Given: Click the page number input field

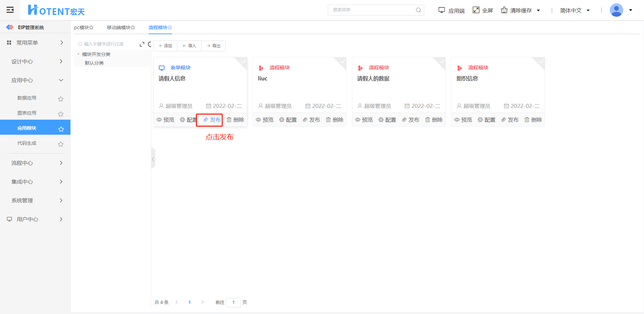Looking at the screenshot, I should [233, 302].
